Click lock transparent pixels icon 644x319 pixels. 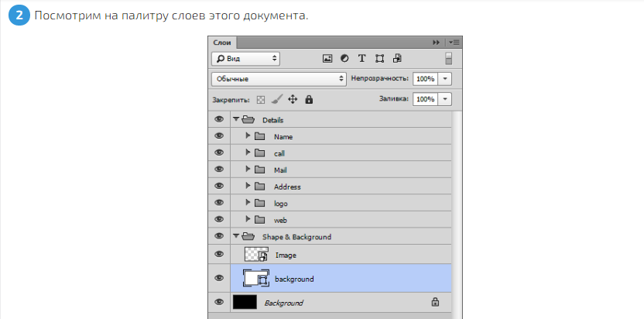tap(261, 99)
